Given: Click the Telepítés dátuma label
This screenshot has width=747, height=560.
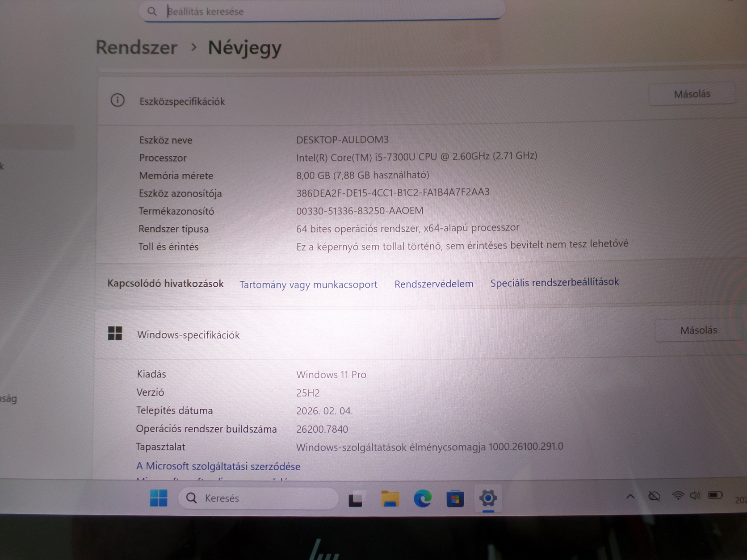Looking at the screenshot, I should pos(174,410).
